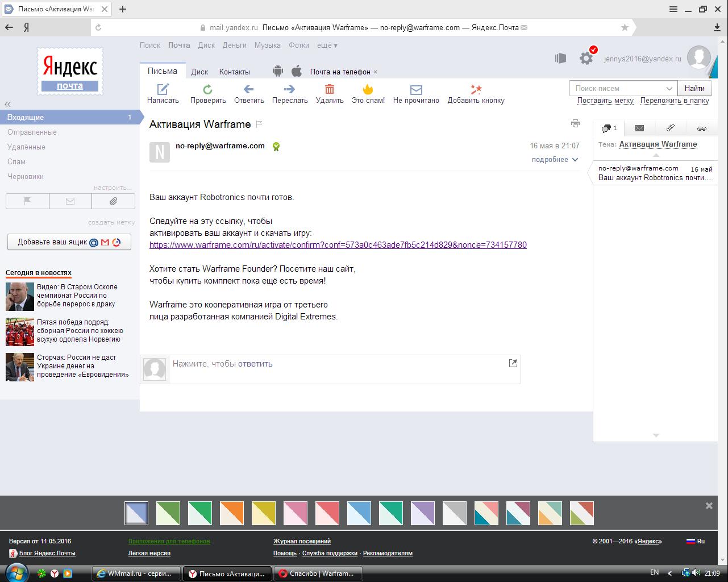The width and height of the screenshot is (728, 582).
Task: Click Поставить метку link
Action: click(x=605, y=100)
